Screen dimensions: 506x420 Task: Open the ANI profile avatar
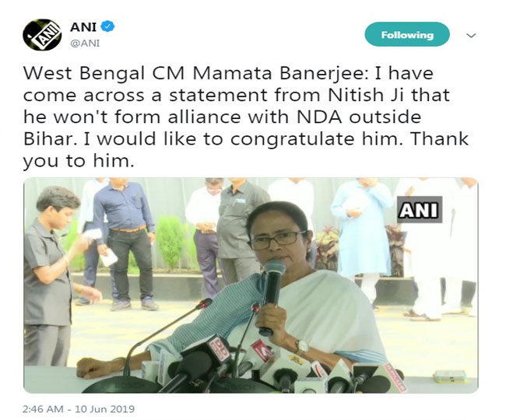tap(42, 35)
